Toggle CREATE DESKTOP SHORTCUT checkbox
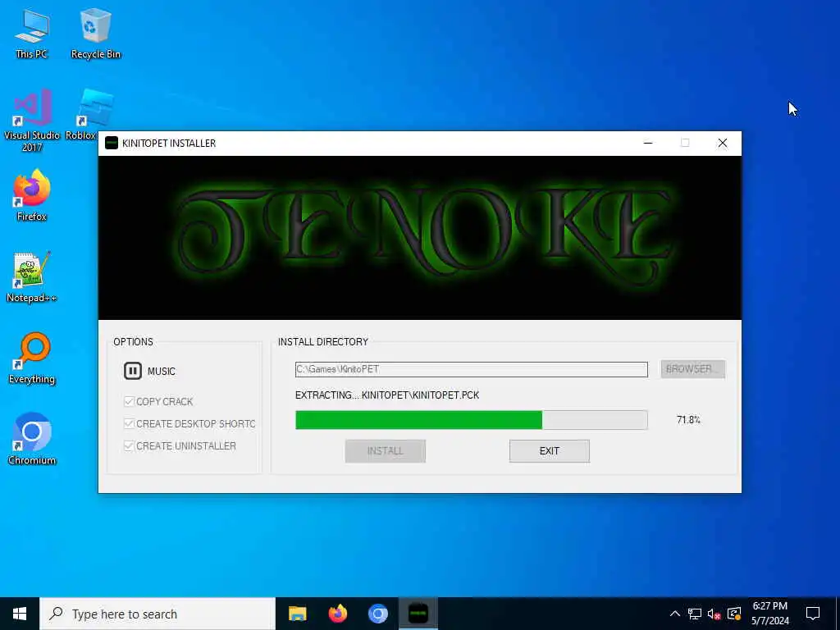 (x=129, y=423)
